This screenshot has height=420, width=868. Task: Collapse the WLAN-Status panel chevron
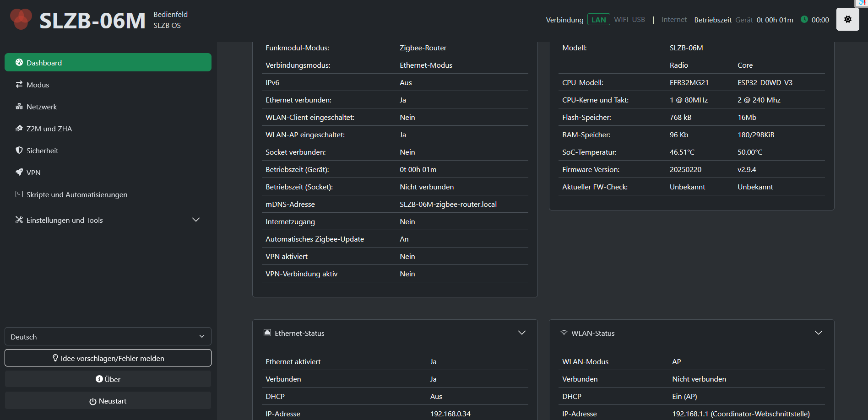click(x=818, y=333)
